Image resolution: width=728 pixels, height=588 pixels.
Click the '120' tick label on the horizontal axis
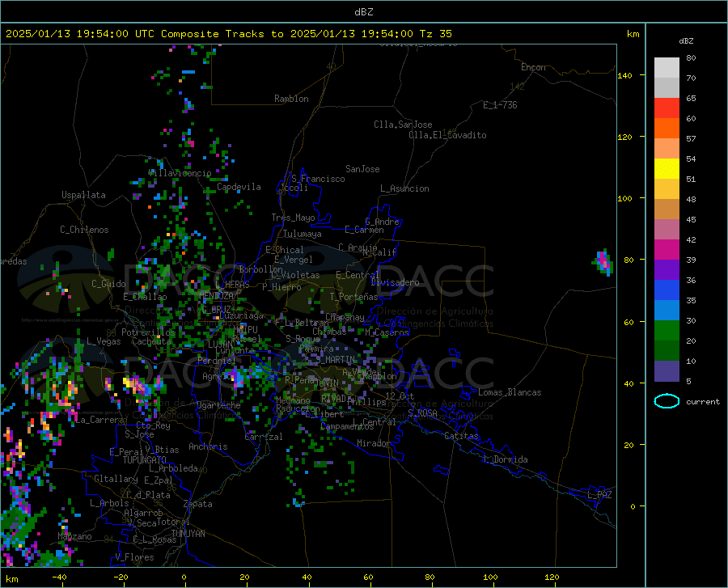(x=552, y=577)
